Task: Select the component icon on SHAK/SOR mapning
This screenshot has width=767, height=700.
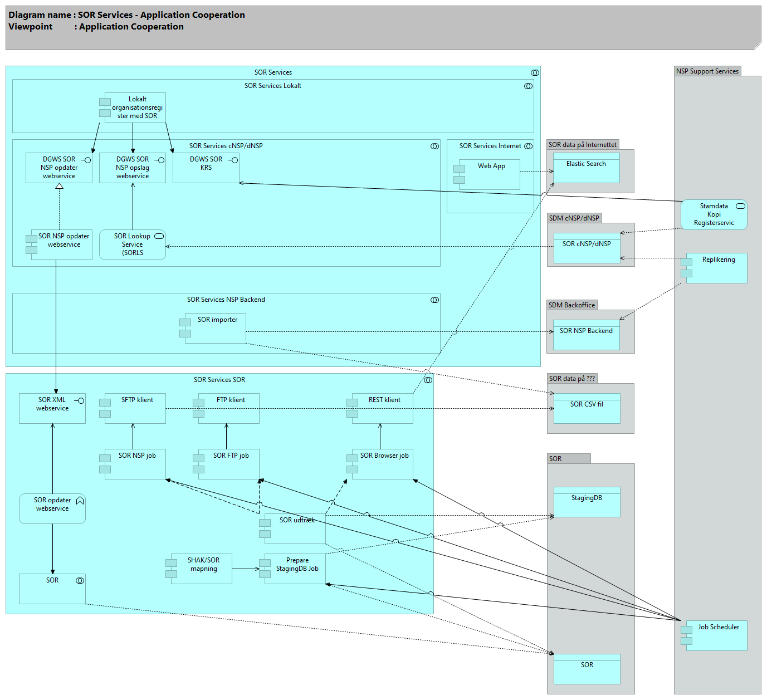Action: (171, 569)
